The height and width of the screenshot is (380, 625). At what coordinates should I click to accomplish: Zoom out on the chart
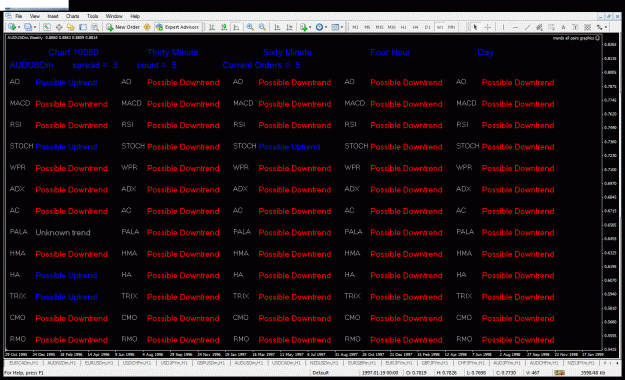[x=262, y=27]
